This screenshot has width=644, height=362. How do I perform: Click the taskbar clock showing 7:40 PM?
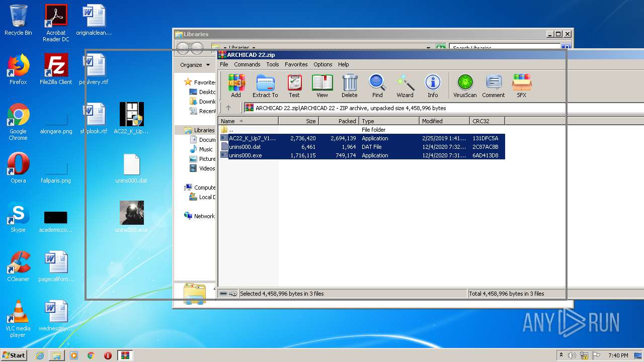[x=618, y=355]
